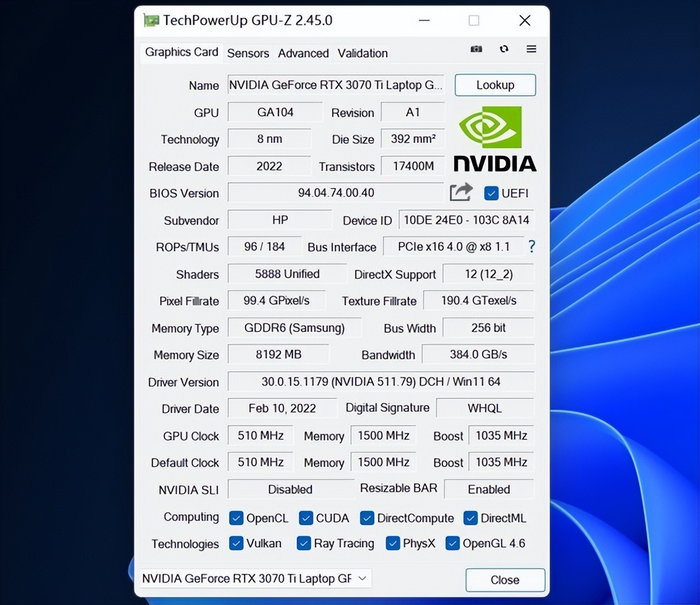700x605 pixels.
Task: Click the ROPs/TMUs value 96 / 184
Action: point(265,247)
